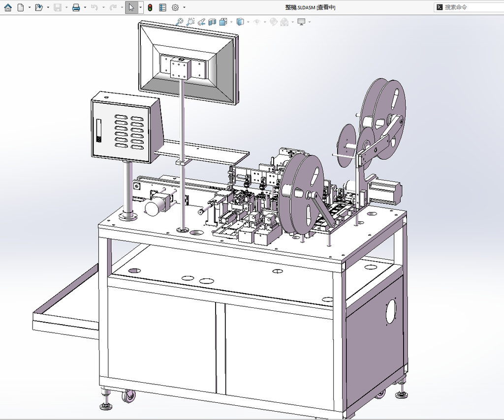Expand the Open file dropdown arrow
Screen dimensions: 504x420
click(48, 7)
